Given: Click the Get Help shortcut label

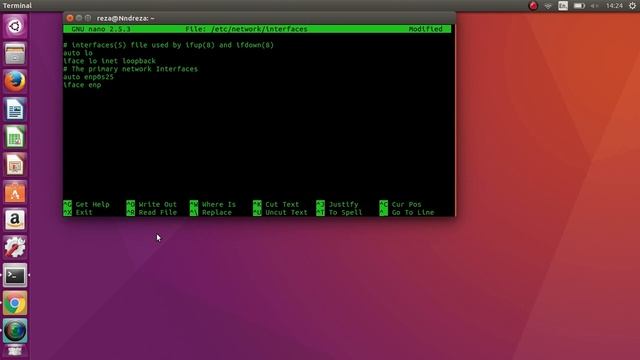Looking at the screenshot, I should pyautogui.click(x=92, y=204).
